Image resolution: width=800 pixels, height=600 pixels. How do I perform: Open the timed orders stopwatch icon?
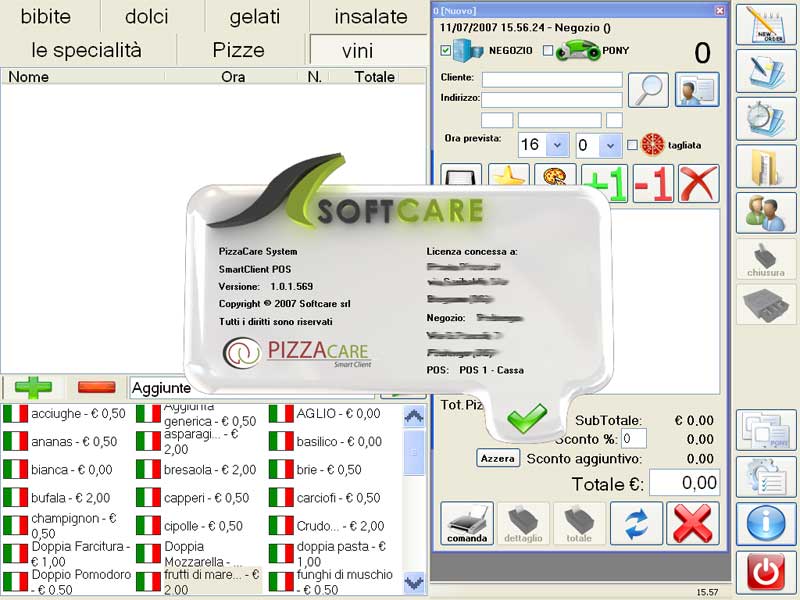[766, 118]
